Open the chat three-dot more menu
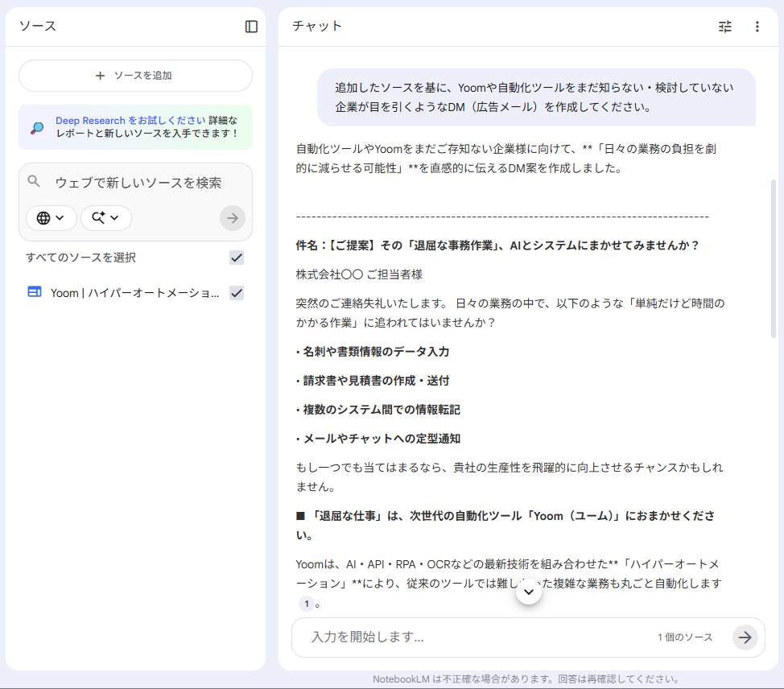The height and width of the screenshot is (689, 784). [x=757, y=27]
